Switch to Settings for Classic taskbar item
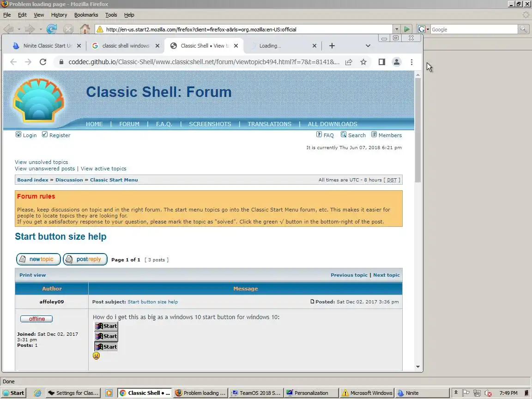Image resolution: width=532 pixels, height=399 pixels. [73, 393]
